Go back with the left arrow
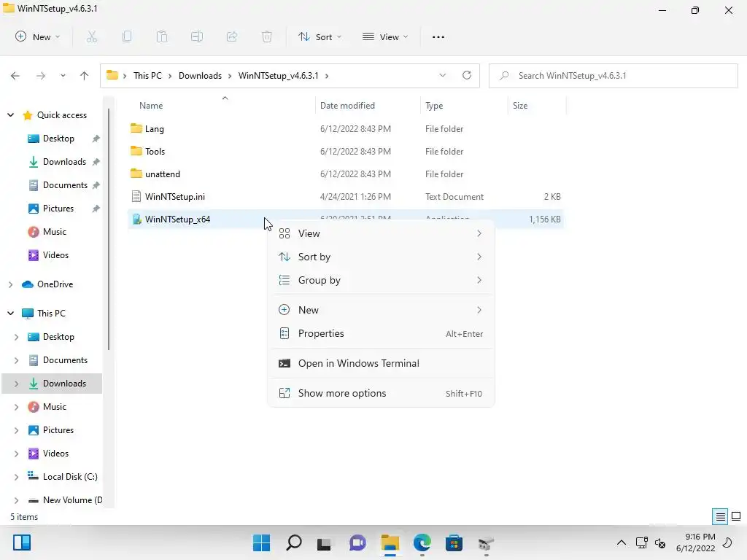This screenshot has height=560, width=747. [x=15, y=76]
